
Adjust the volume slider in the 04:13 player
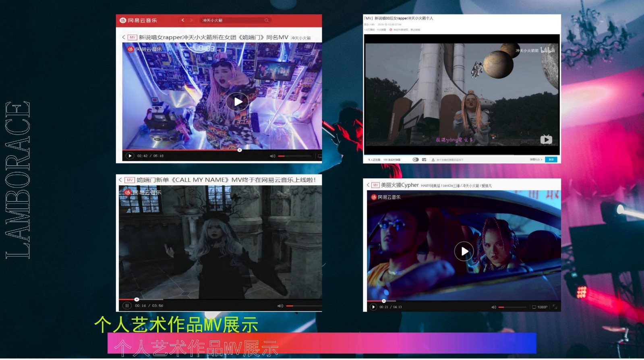[x=512, y=307]
